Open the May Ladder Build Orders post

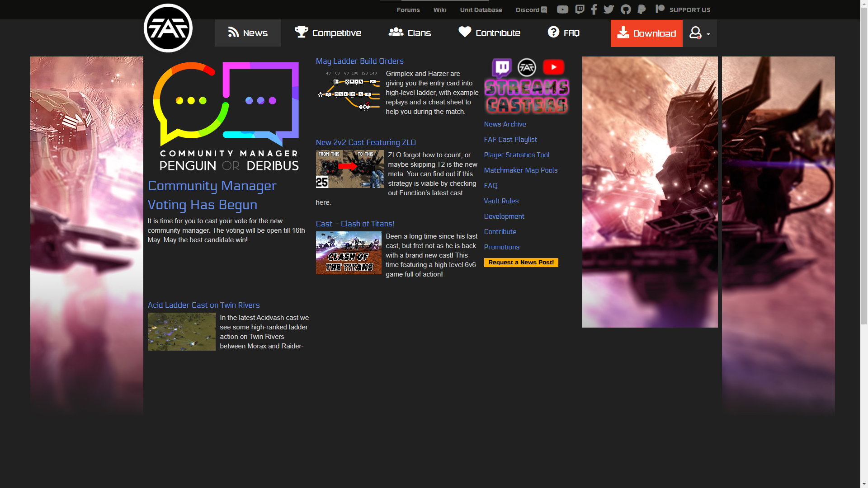(359, 61)
